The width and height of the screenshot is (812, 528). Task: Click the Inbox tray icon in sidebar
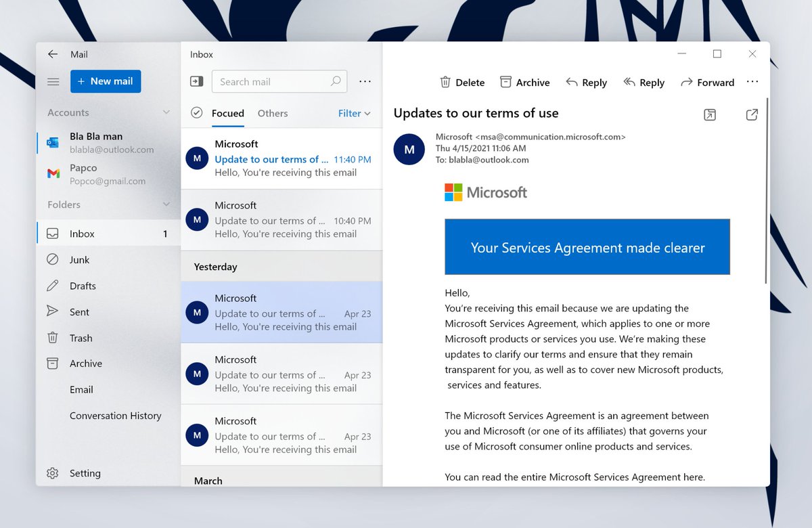[53, 234]
